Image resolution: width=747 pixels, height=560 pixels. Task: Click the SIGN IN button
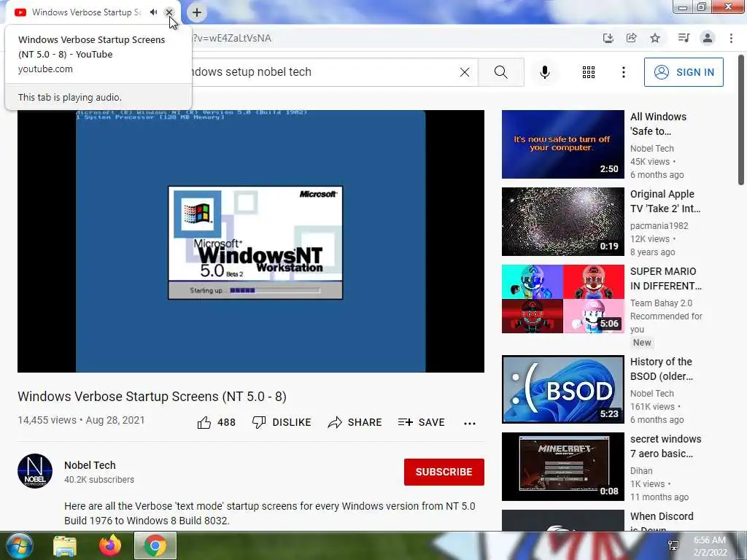[x=684, y=72]
